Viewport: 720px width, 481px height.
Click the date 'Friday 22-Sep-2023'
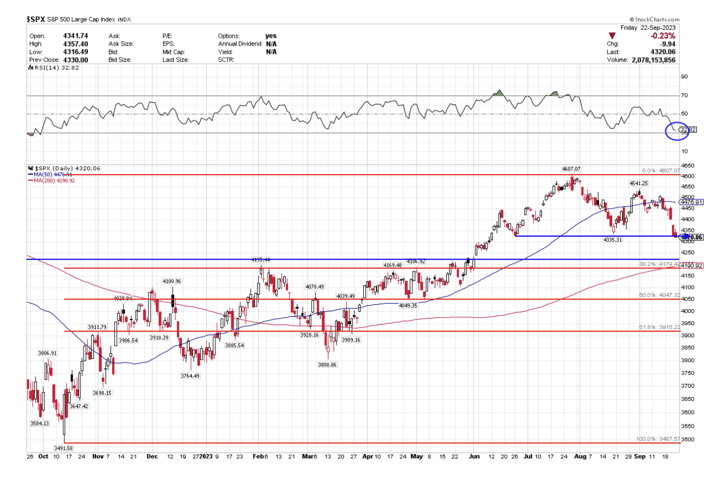pyautogui.click(x=648, y=28)
